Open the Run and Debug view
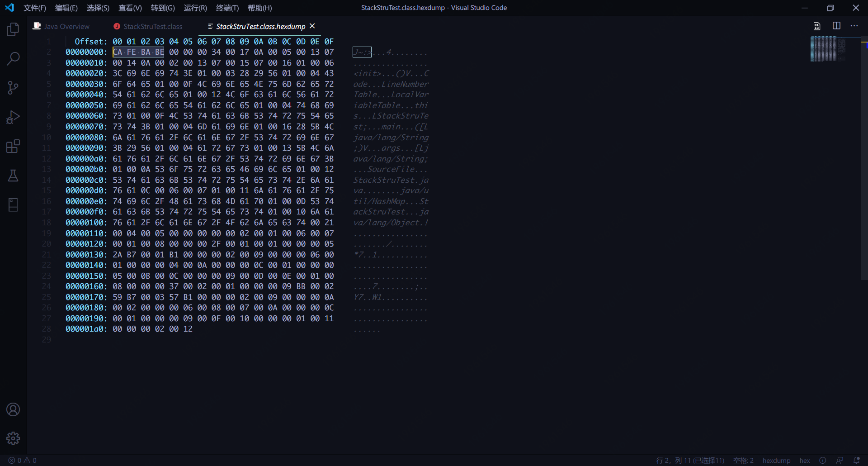 pos(13,117)
